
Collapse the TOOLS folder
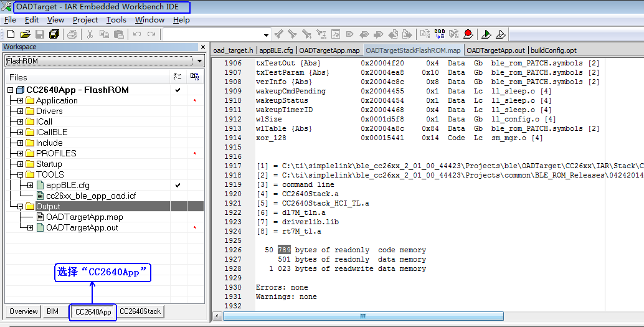(x=20, y=174)
